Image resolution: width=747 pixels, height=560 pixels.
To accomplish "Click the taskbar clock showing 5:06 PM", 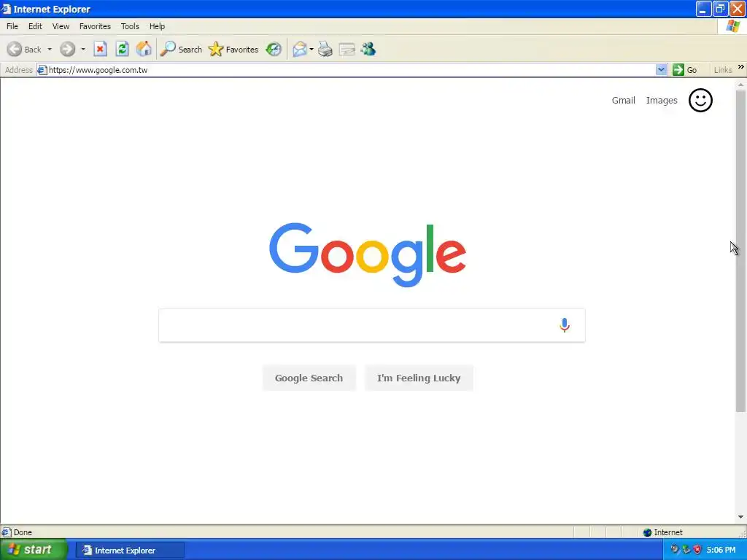I will coord(721,550).
